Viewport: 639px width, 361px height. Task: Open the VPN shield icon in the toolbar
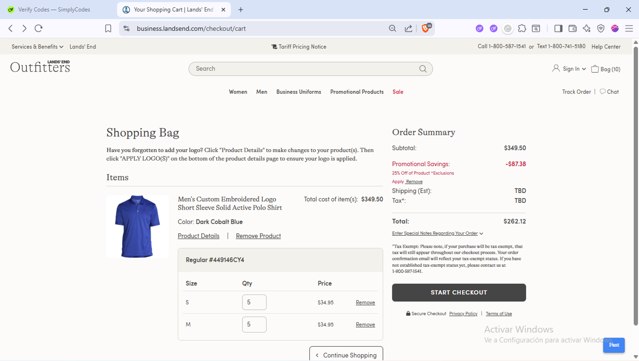601,28
